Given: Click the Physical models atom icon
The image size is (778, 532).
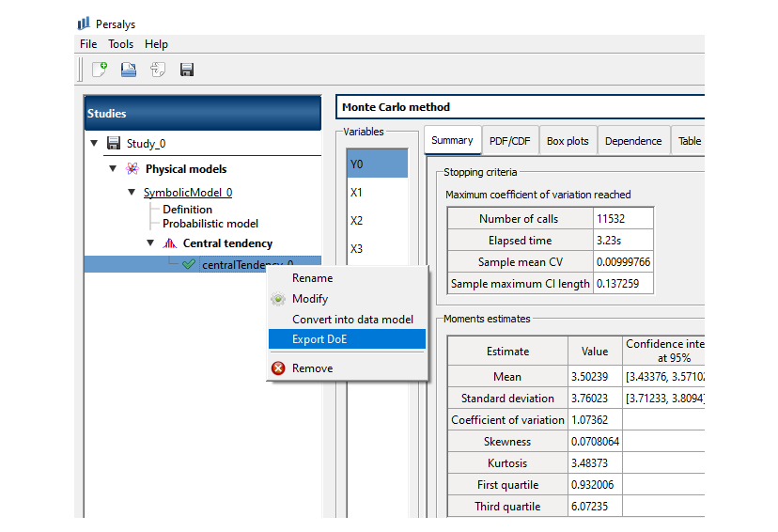Looking at the screenshot, I should tap(132, 169).
